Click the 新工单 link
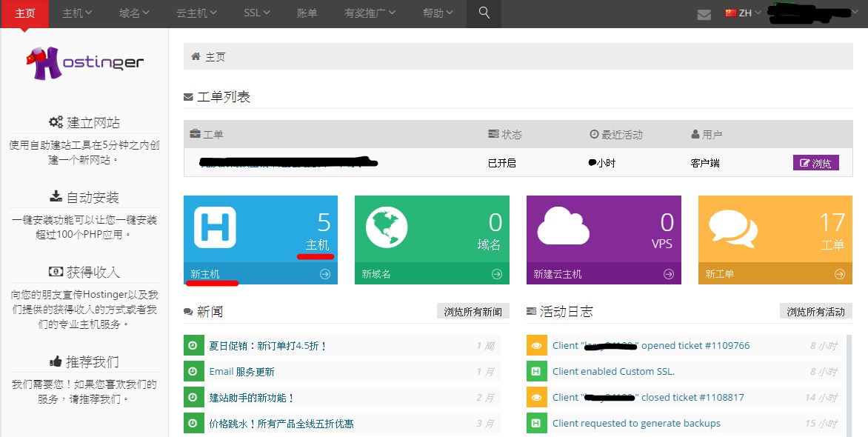 tap(720, 274)
